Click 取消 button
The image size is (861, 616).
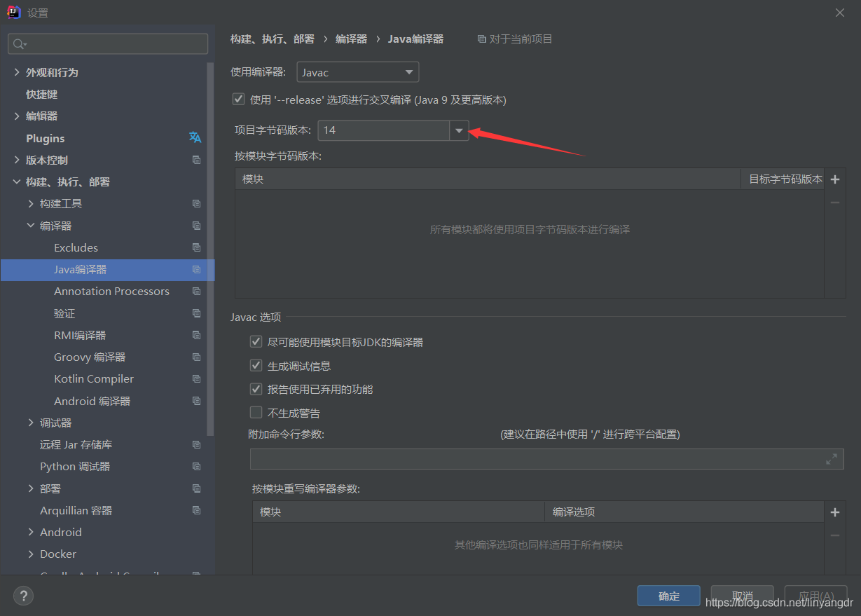coord(743,596)
